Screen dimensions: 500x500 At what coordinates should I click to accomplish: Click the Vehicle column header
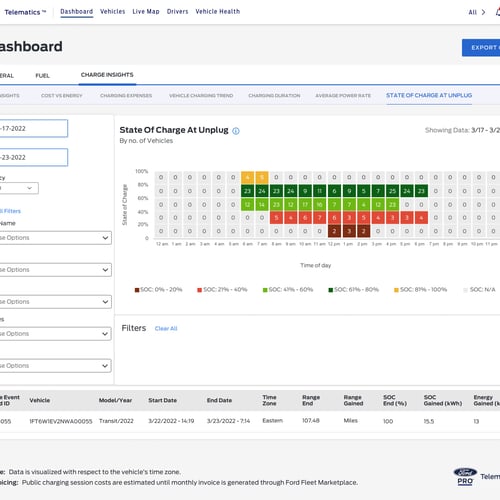click(39, 400)
